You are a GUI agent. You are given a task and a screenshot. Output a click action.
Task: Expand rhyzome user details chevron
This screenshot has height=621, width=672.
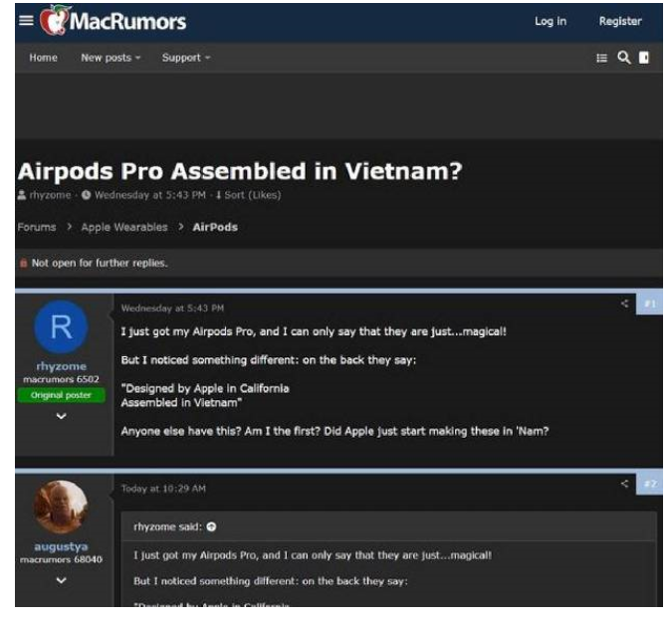62,416
